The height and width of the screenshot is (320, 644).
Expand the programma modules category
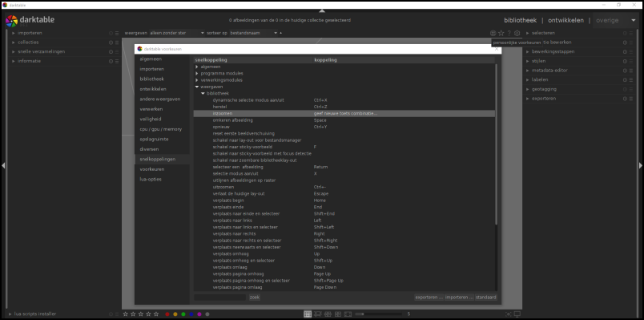click(197, 73)
